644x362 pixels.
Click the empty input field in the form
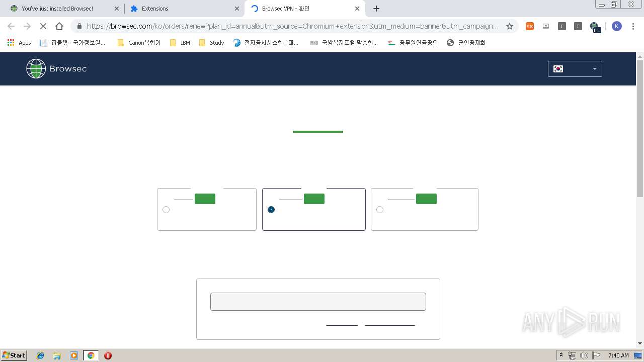[318, 302]
